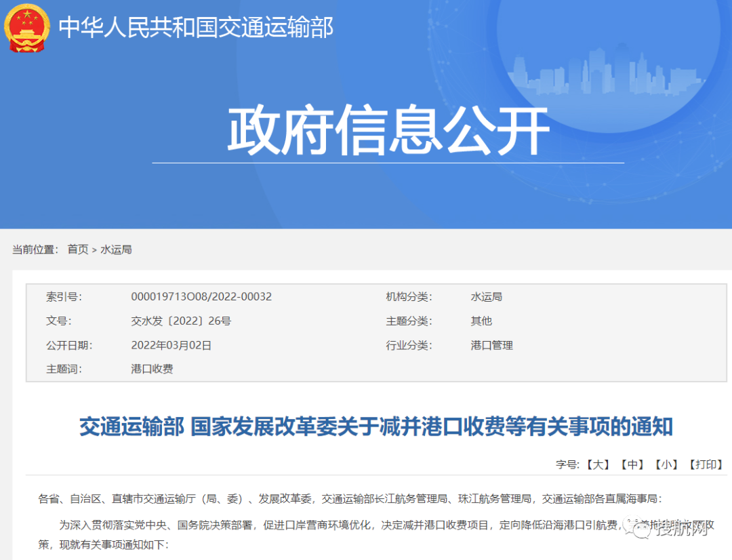This screenshot has height=560, width=732.
Task: Click the keyword value 港口收费
Action: [152, 369]
